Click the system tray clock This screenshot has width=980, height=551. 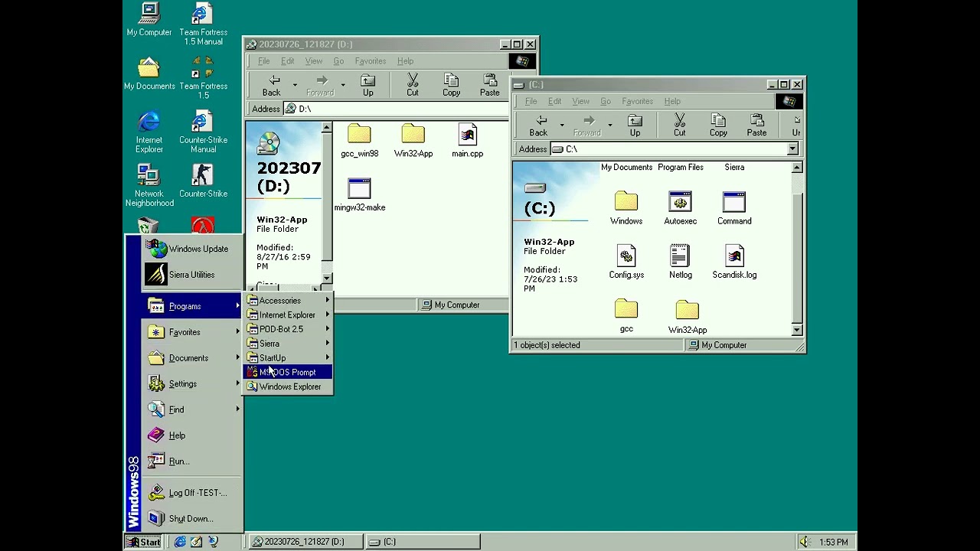coord(833,542)
